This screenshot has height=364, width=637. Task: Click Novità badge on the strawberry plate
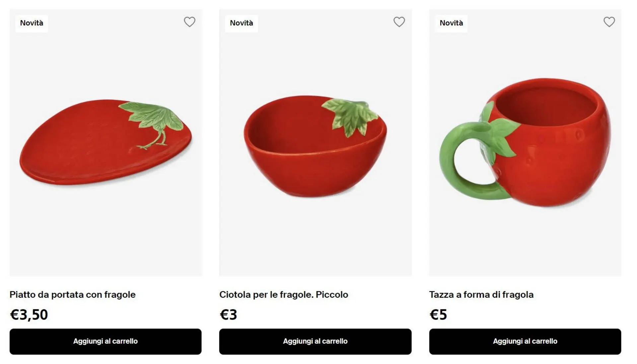click(x=32, y=23)
